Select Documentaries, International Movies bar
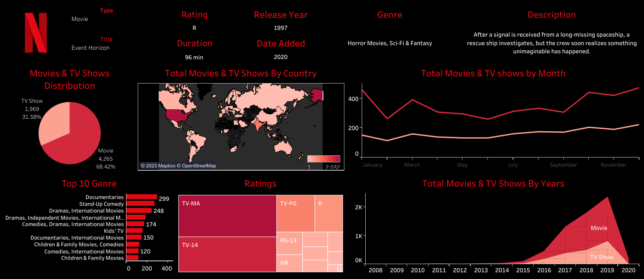This screenshot has width=644, height=279. (134, 237)
